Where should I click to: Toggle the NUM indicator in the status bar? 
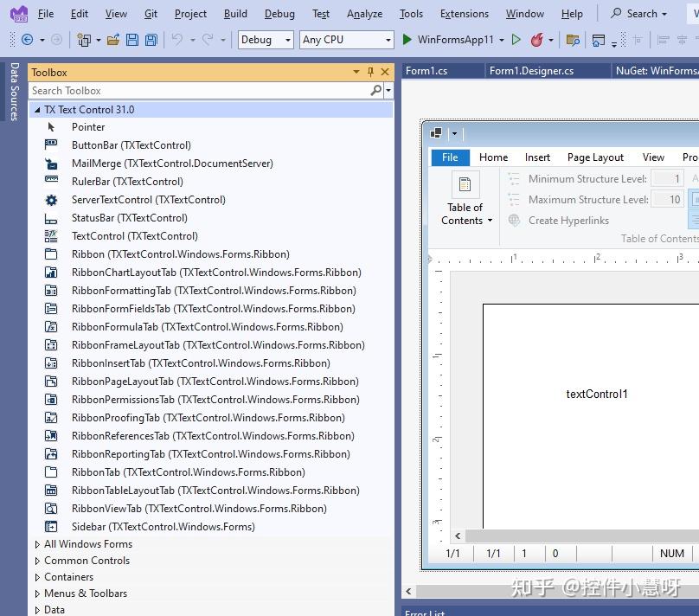(x=672, y=553)
